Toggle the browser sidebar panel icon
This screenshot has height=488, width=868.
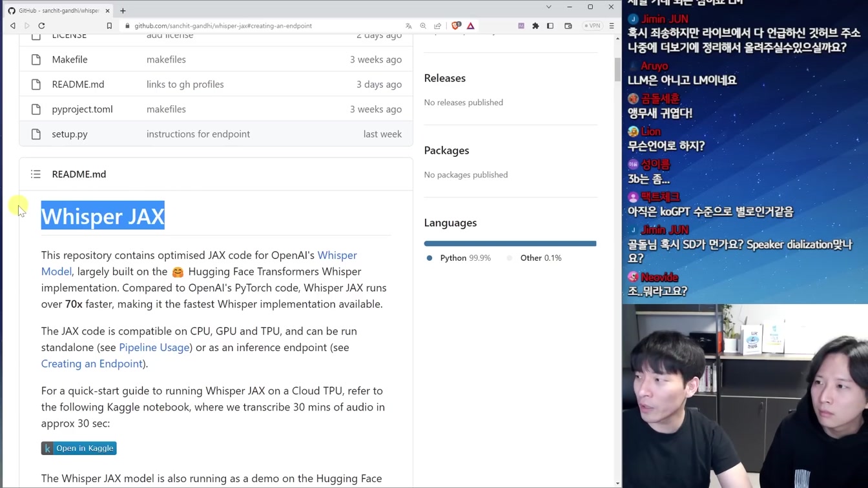550,26
